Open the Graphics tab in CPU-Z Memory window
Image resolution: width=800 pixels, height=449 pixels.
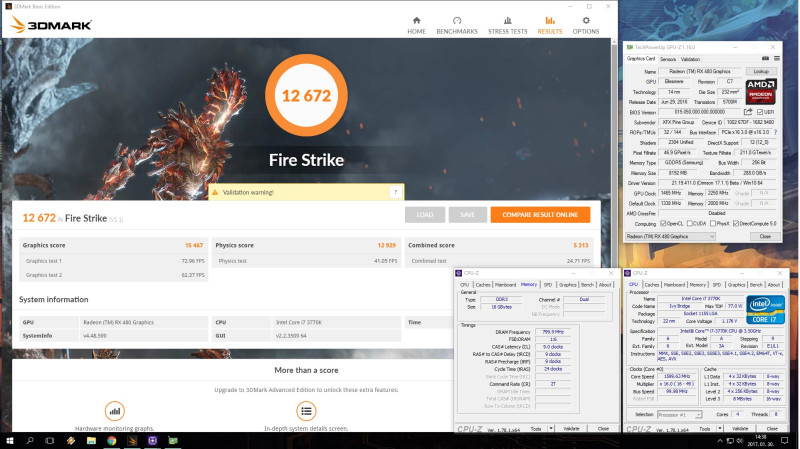point(567,285)
